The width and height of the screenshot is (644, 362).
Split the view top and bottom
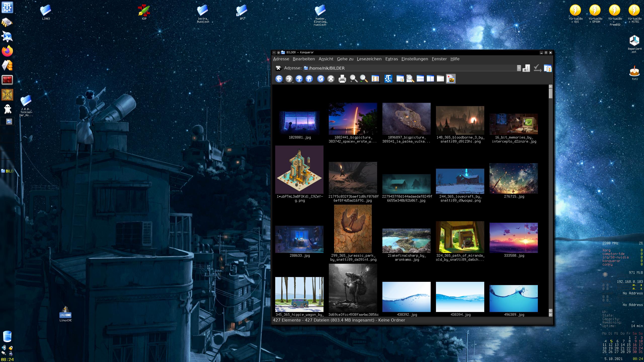coord(420,79)
